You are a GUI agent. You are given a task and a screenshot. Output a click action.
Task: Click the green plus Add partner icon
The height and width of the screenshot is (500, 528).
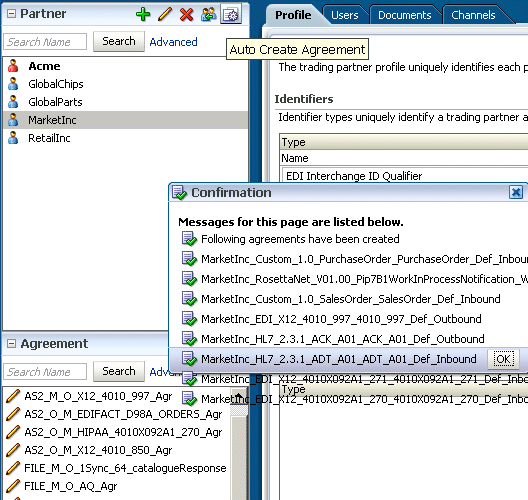coord(143,14)
